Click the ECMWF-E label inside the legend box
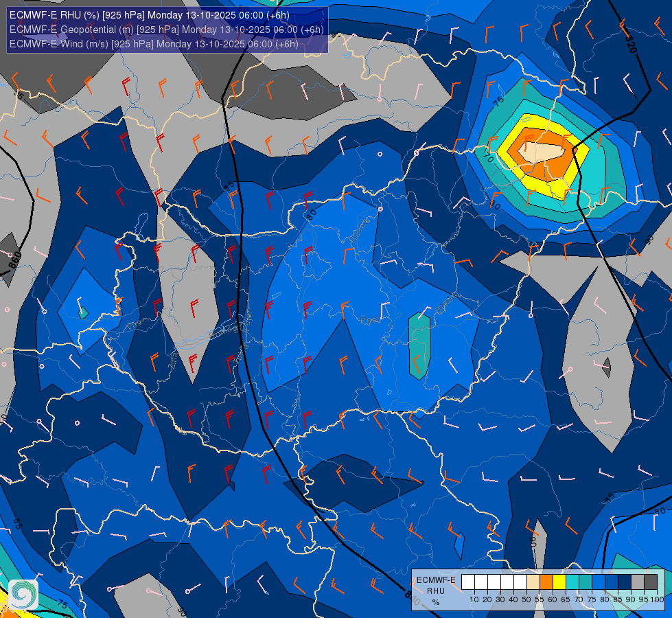This screenshot has height=618, width=672. [436, 580]
